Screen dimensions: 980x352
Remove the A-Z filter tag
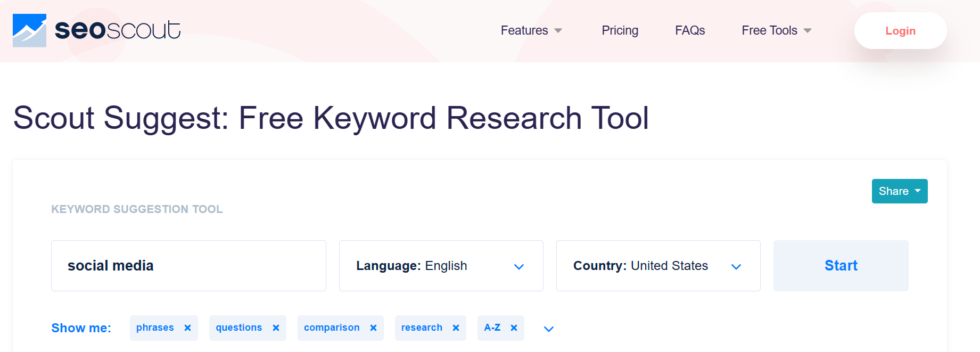514,328
